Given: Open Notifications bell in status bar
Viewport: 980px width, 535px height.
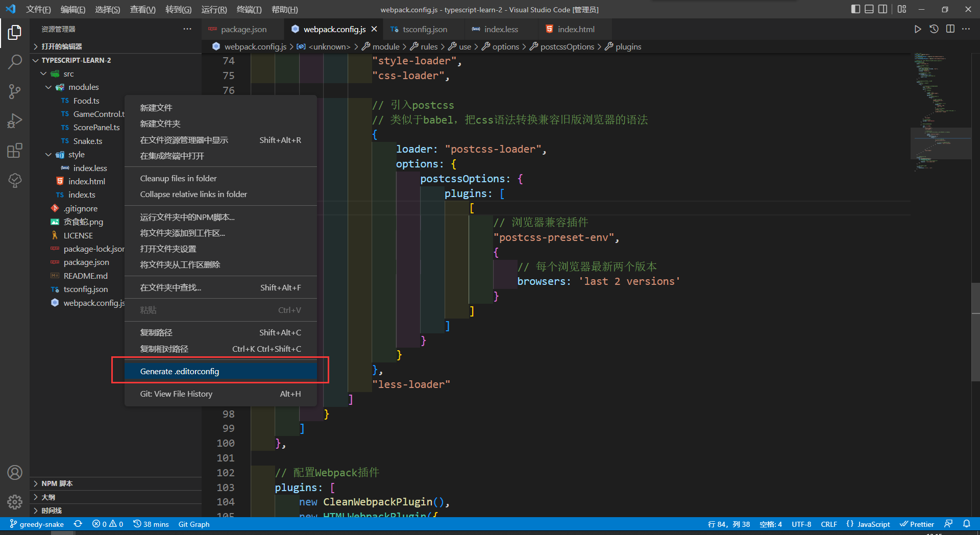Looking at the screenshot, I should pos(967,524).
